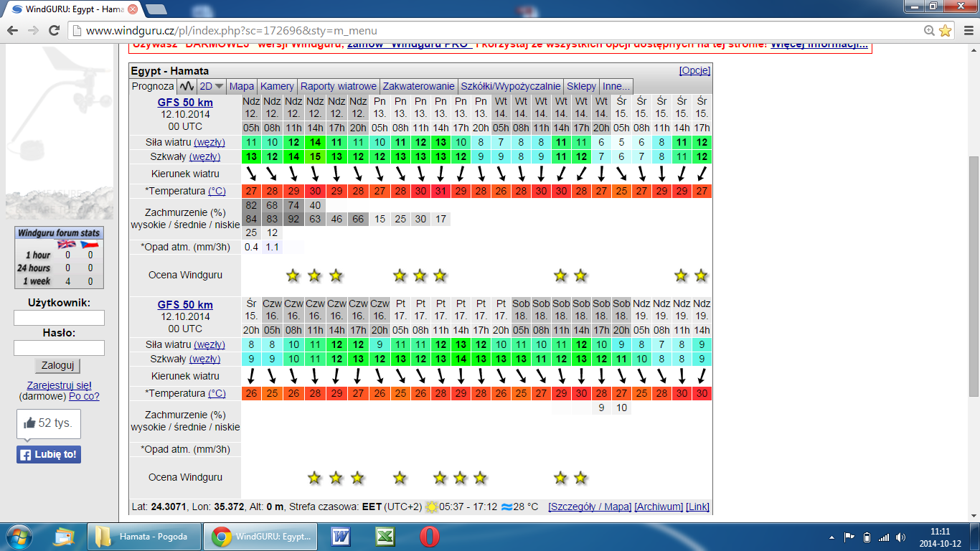The width and height of the screenshot is (980, 551).
Task: Click the new tab button
Action: (156, 10)
